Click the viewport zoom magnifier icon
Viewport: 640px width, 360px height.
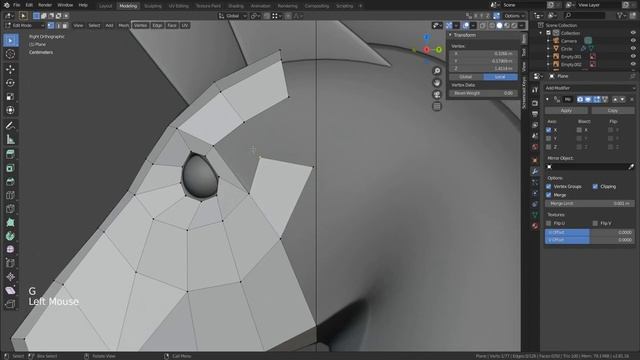pos(437,71)
